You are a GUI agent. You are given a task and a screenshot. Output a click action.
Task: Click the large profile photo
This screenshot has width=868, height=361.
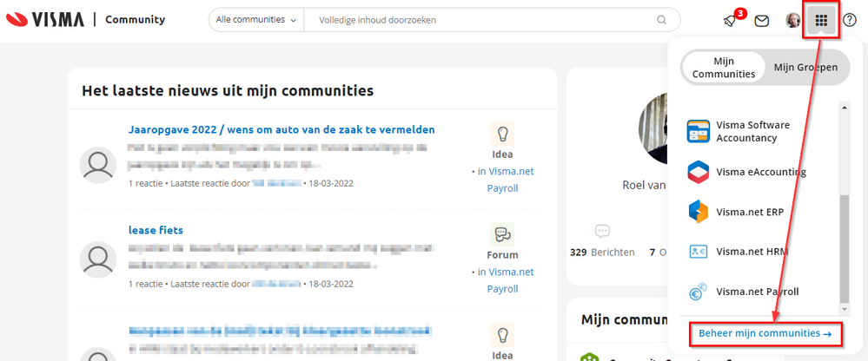(653, 128)
